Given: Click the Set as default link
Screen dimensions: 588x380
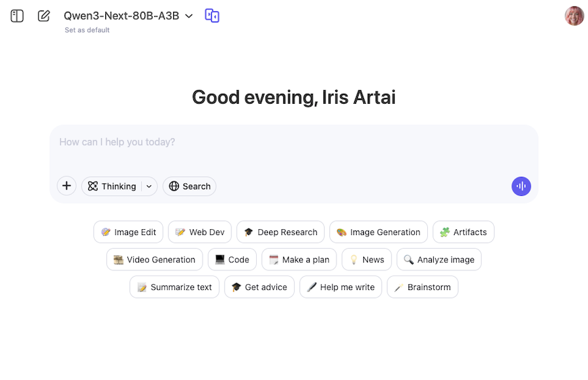Looking at the screenshot, I should coord(86,30).
